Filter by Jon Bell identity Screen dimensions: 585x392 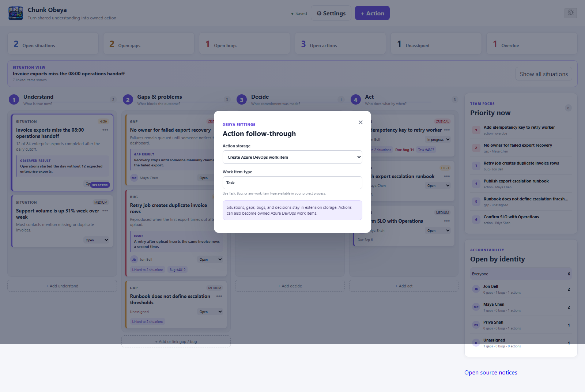pos(521,289)
